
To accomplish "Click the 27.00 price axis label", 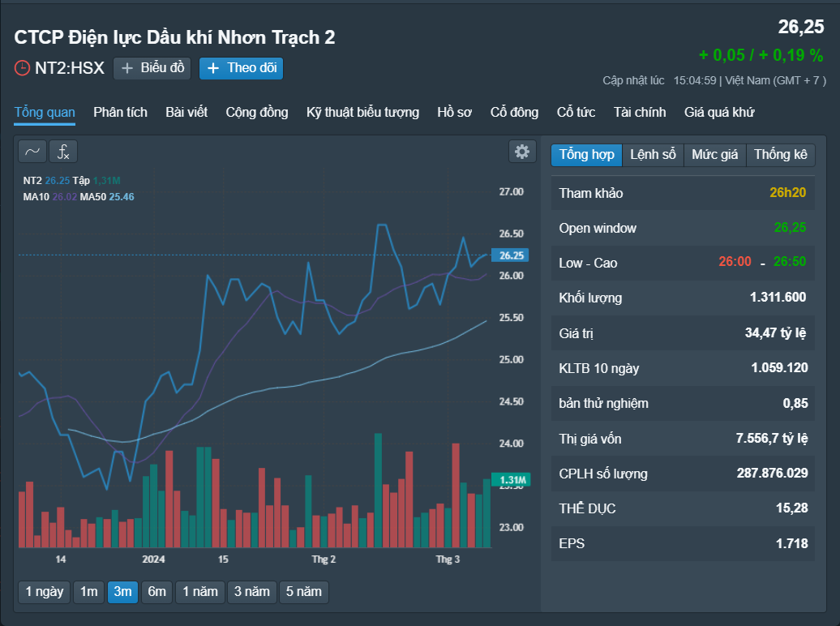I will pos(511,192).
